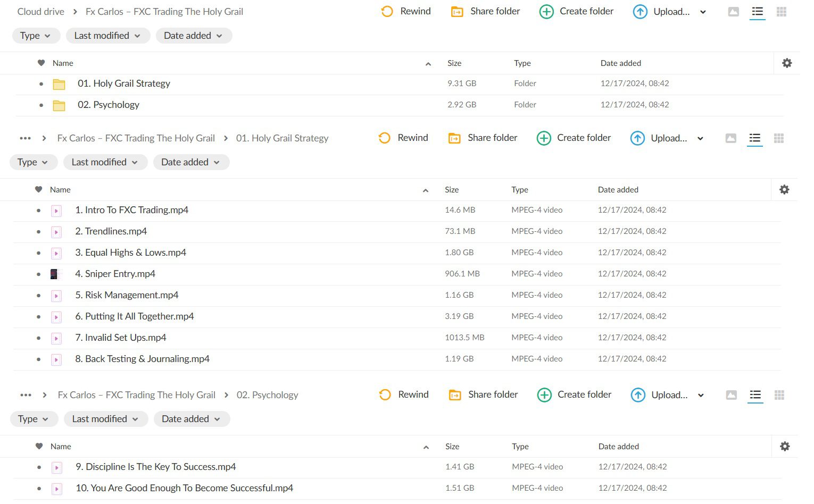Expand Type filter in the Holy Grail Strategy panel
Image resolution: width=814 pixels, height=504 pixels.
pyautogui.click(x=33, y=162)
